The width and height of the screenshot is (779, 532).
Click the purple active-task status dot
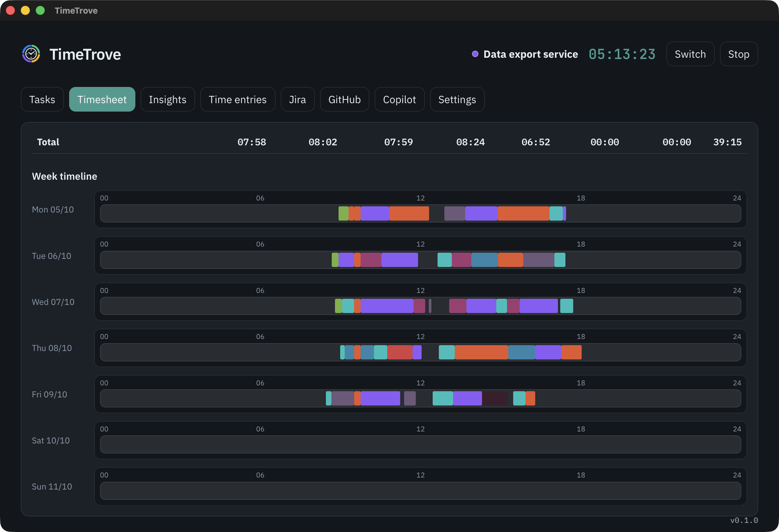(x=475, y=54)
